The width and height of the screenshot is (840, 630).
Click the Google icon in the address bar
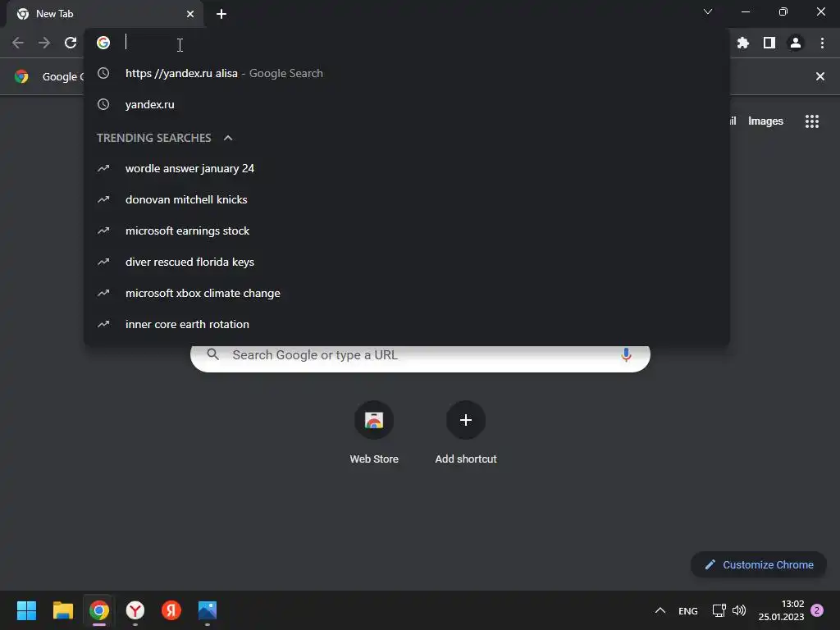pos(103,43)
